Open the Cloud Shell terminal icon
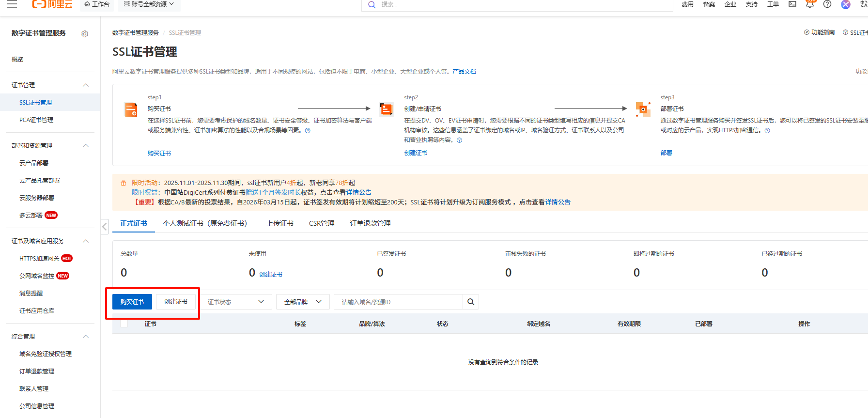Viewport: 868px width, 418px height. click(x=792, y=4)
